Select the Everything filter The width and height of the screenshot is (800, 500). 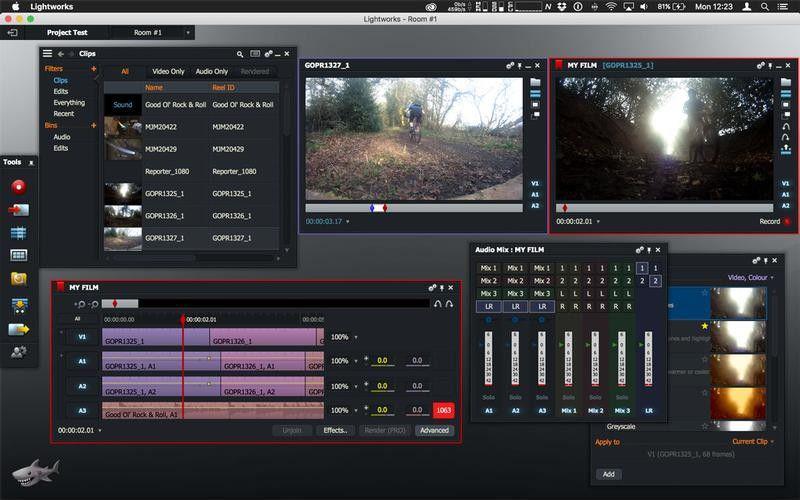pos(69,103)
